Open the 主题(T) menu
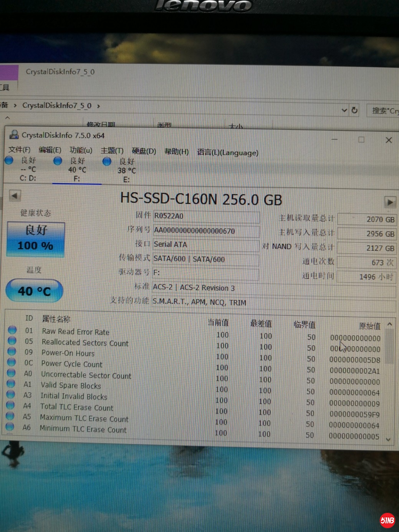 coord(112,151)
